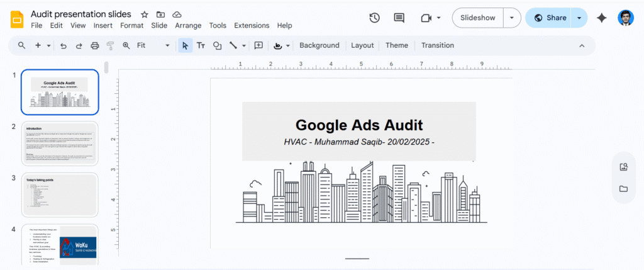Undo the last action
Viewport: 644px width, 270px height.
click(64, 45)
